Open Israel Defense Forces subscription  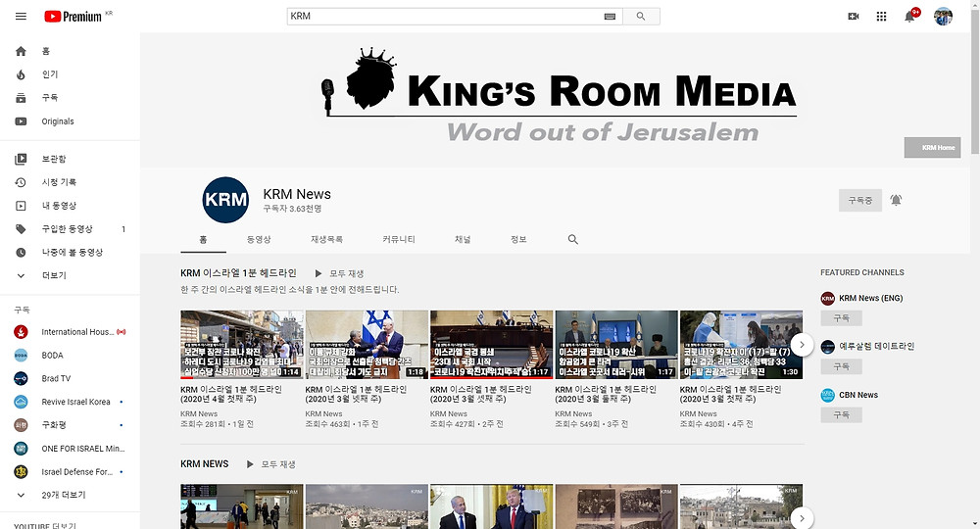point(70,471)
